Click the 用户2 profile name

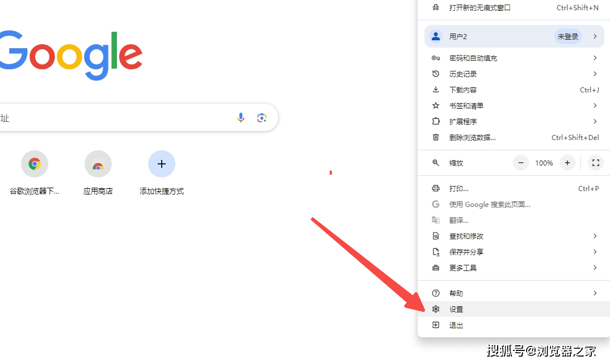[458, 36]
